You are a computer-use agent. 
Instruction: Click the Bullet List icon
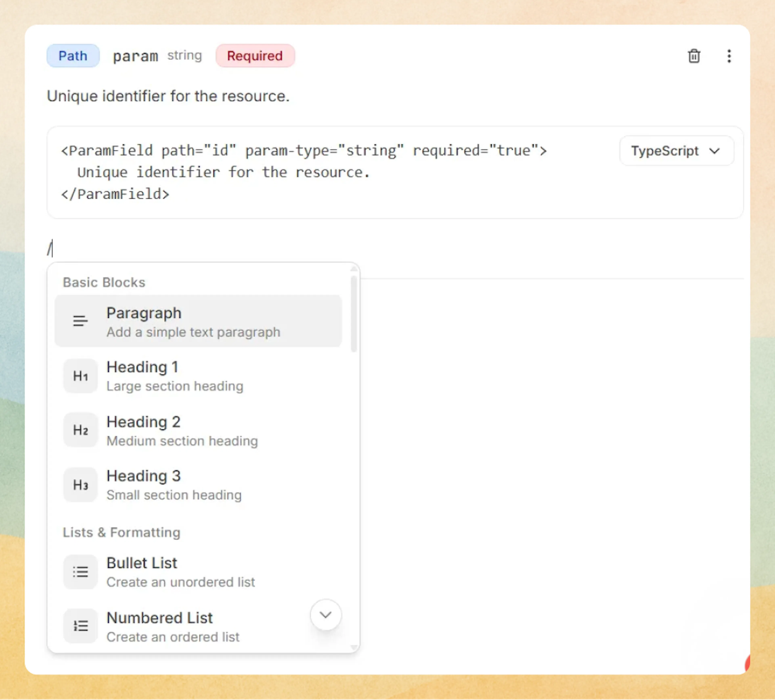80,572
